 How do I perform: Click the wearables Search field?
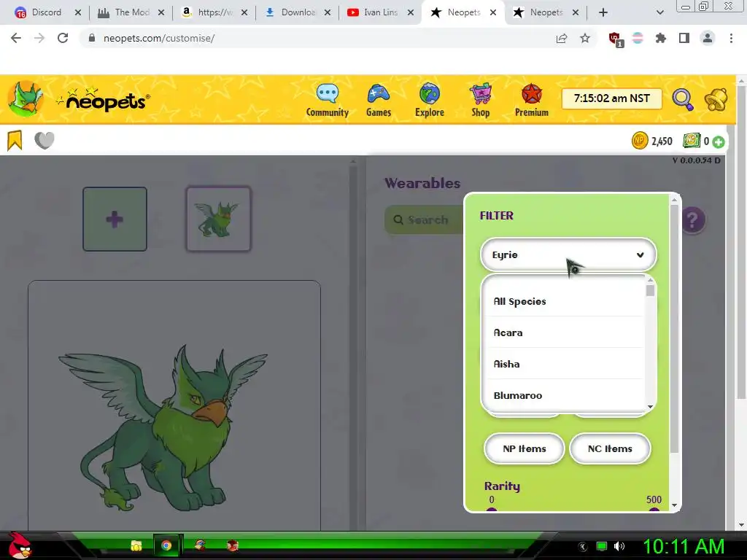(x=423, y=220)
